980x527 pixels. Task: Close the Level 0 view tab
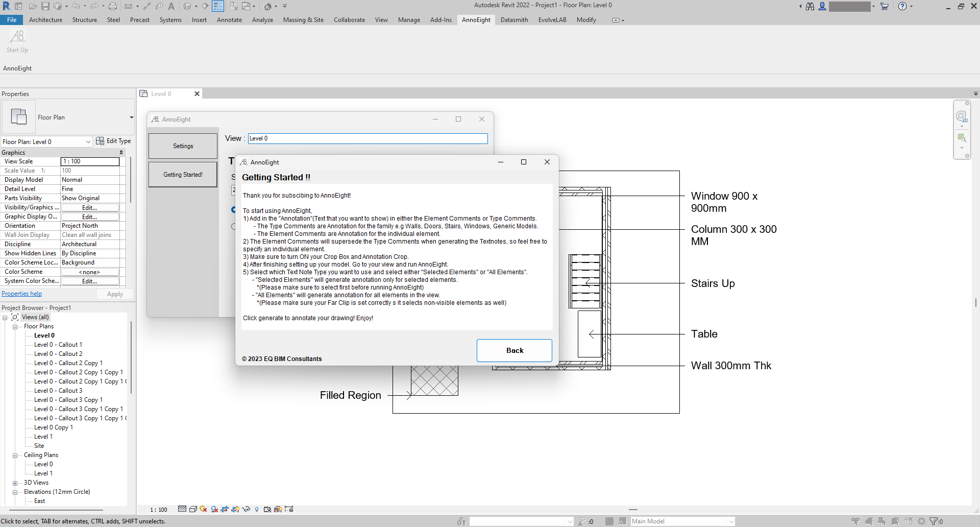[197, 94]
